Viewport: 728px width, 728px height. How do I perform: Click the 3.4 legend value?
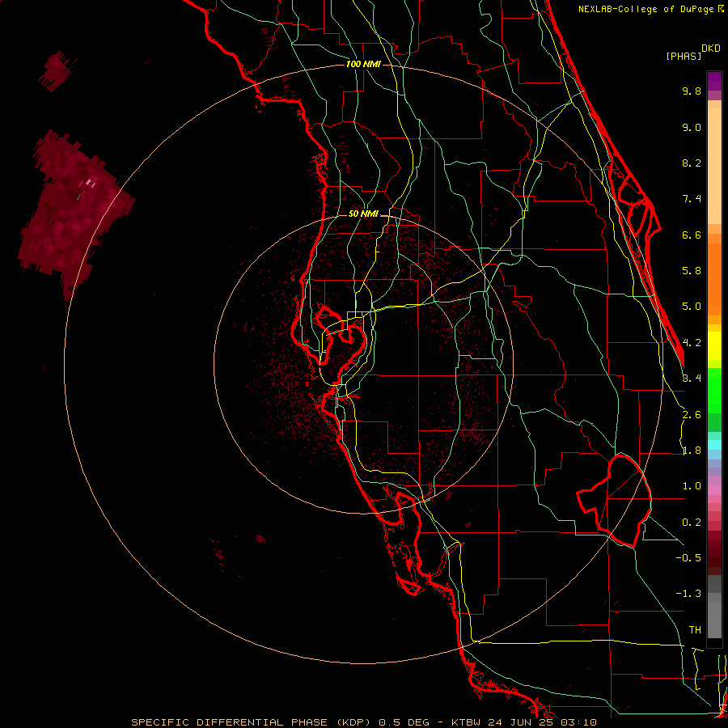[692, 379]
